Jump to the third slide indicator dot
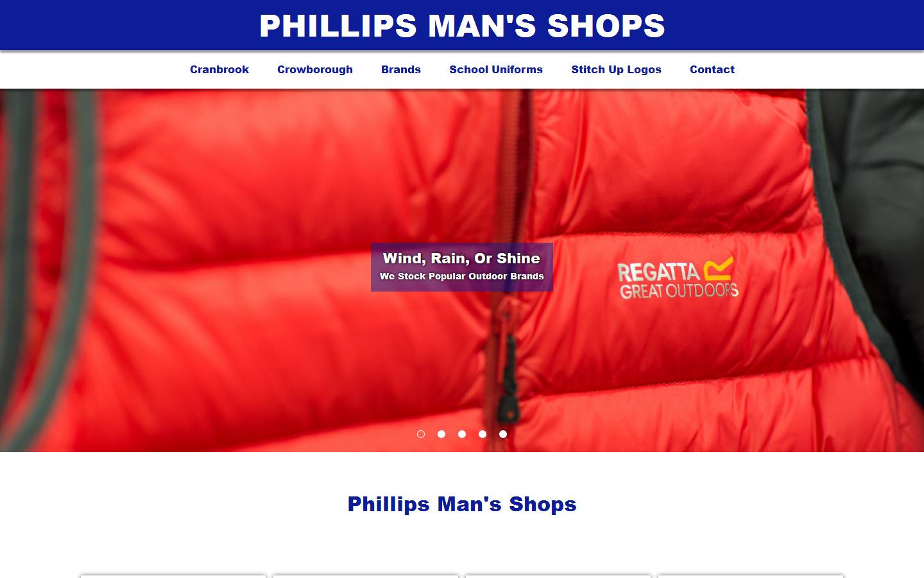Screen dimensions: 924x578 [x=462, y=434]
